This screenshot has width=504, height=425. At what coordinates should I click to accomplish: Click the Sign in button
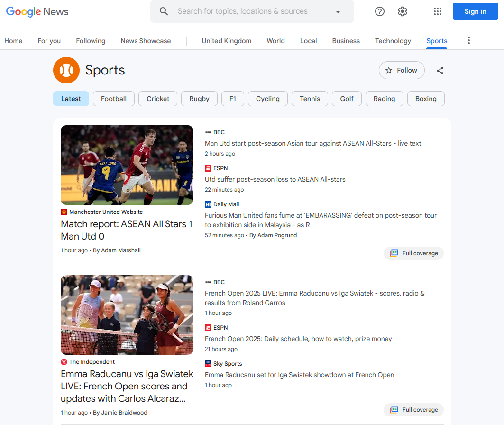pyautogui.click(x=475, y=11)
